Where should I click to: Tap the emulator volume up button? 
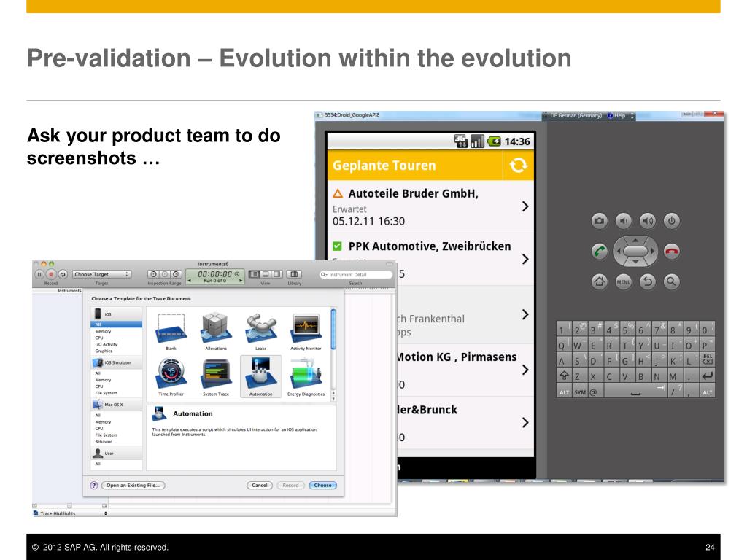pyautogui.click(x=648, y=220)
